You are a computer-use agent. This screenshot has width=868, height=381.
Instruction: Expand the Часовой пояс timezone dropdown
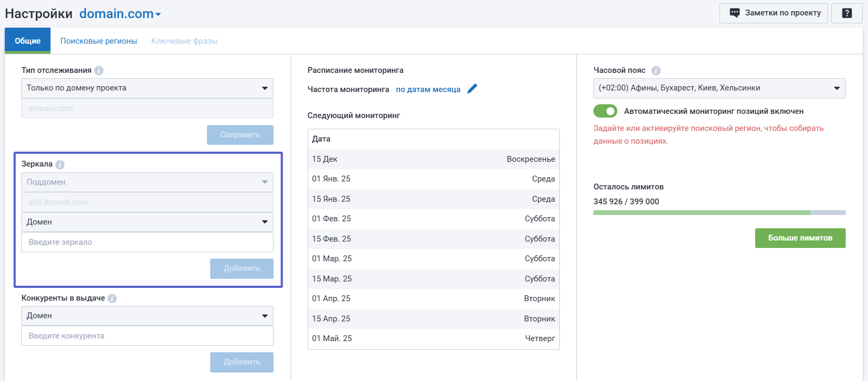pyautogui.click(x=719, y=88)
